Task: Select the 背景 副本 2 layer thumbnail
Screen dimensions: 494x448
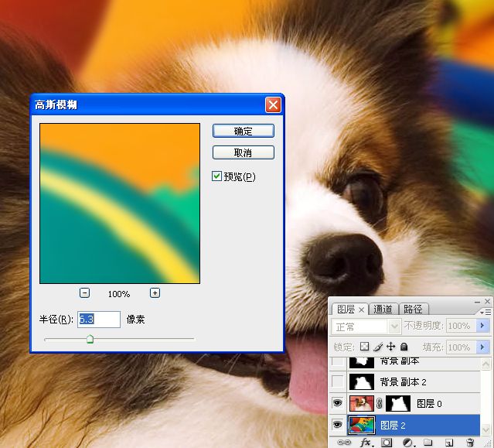Action: pos(362,381)
